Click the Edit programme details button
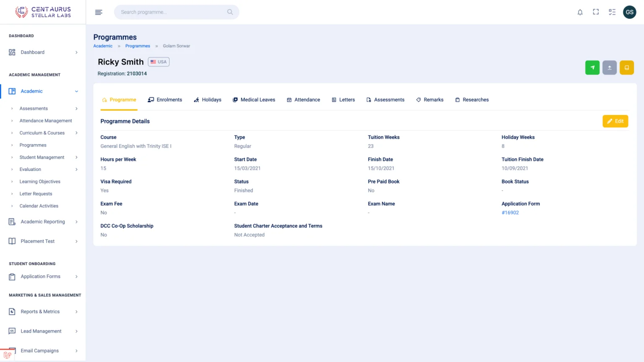The image size is (644, 362). tap(615, 121)
